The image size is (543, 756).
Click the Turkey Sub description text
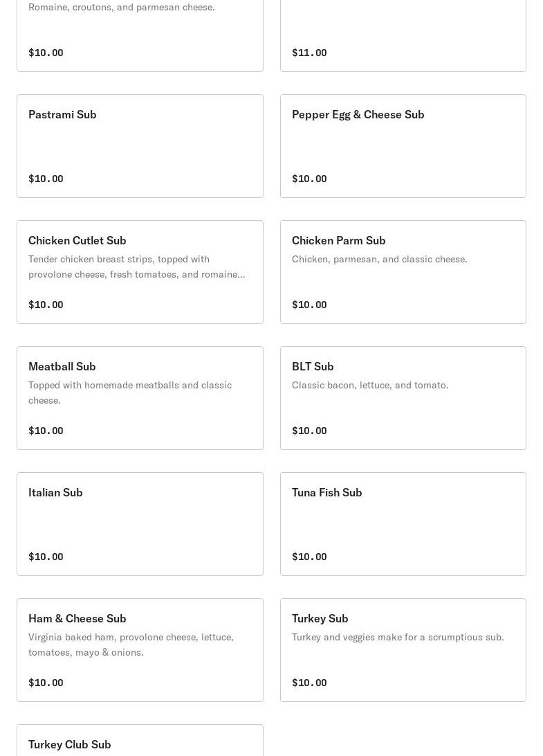tap(397, 637)
